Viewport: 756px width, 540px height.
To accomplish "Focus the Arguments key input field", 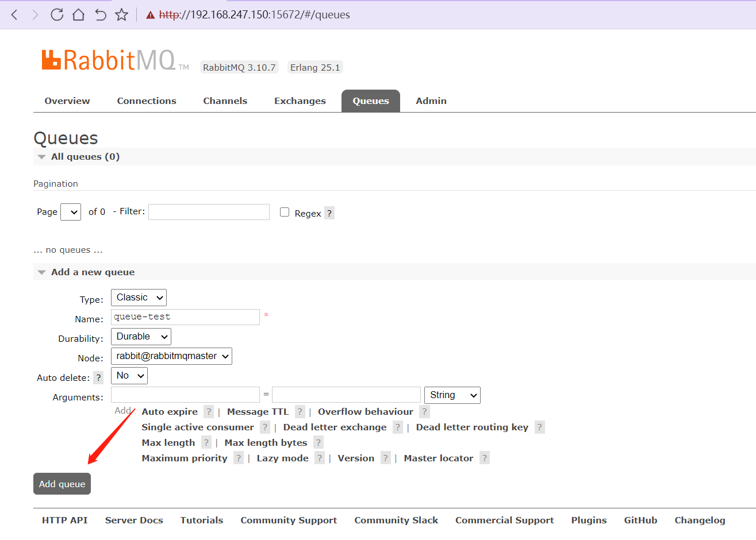I will coord(185,395).
